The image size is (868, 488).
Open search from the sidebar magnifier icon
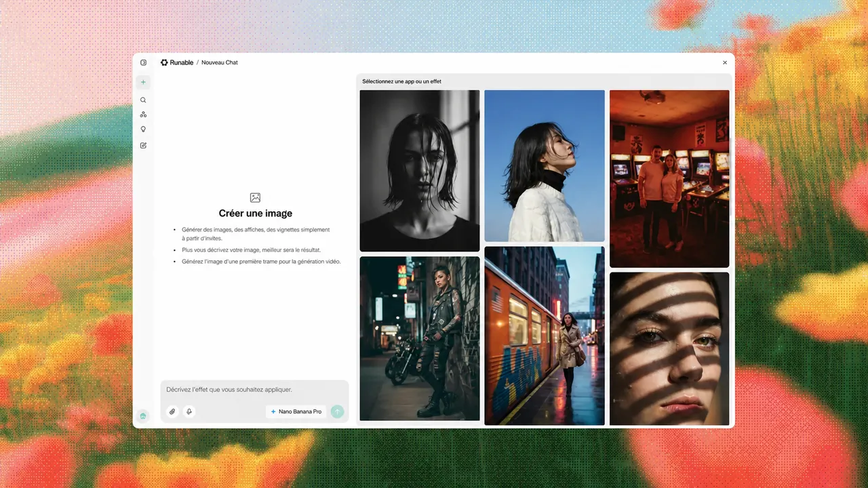pyautogui.click(x=143, y=100)
